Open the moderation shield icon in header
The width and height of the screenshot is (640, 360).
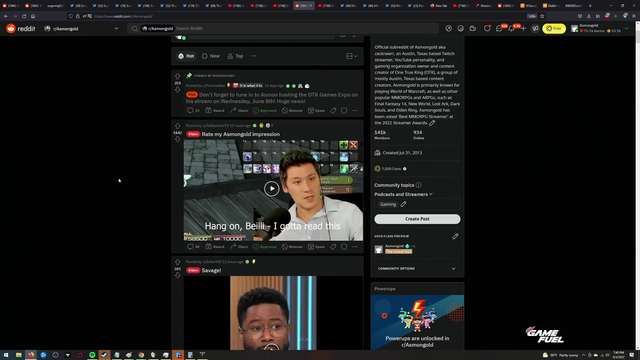(x=487, y=29)
